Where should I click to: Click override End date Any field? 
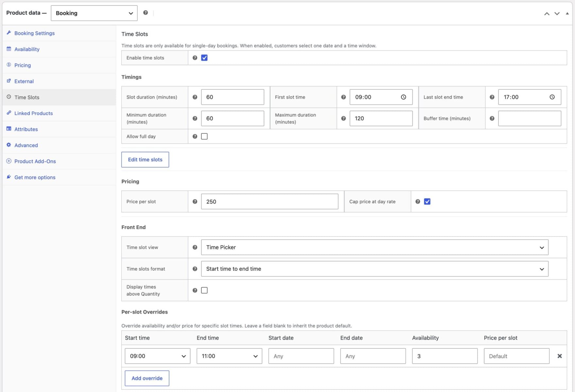point(373,356)
